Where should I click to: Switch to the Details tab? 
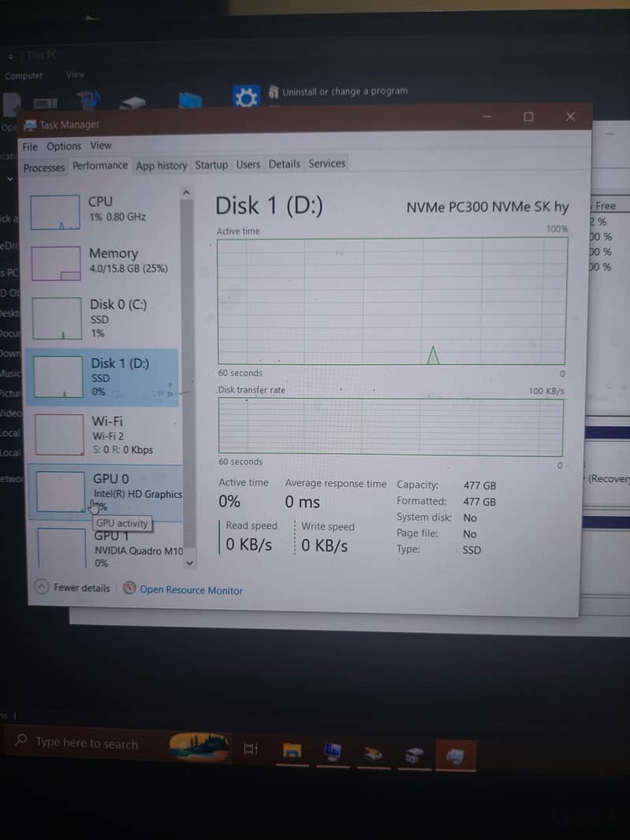click(x=284, y=163)
